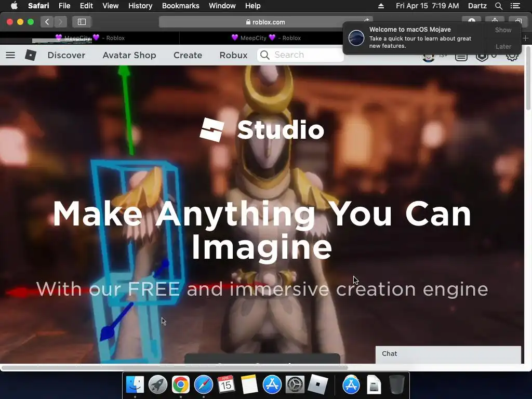Open the Apple menu
Image resolution: width=532 pixels, height=399 pixels.
14,5
